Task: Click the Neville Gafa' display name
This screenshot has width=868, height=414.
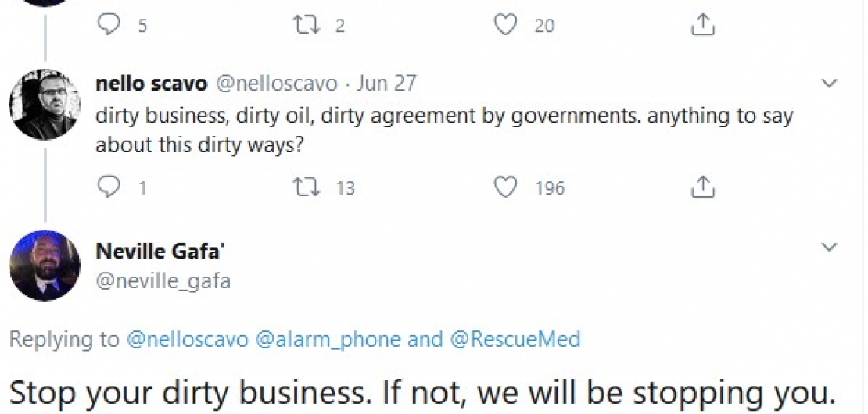Action: (x=160, y=251)
